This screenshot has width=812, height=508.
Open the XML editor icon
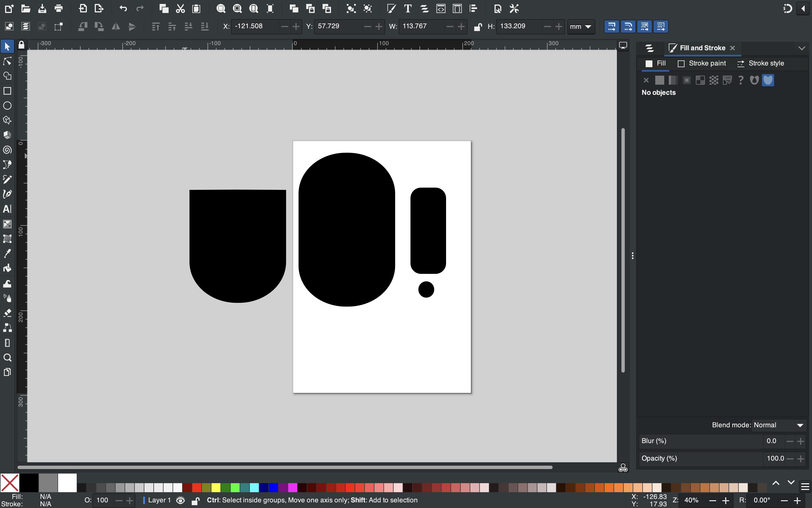tap(441, 9)
